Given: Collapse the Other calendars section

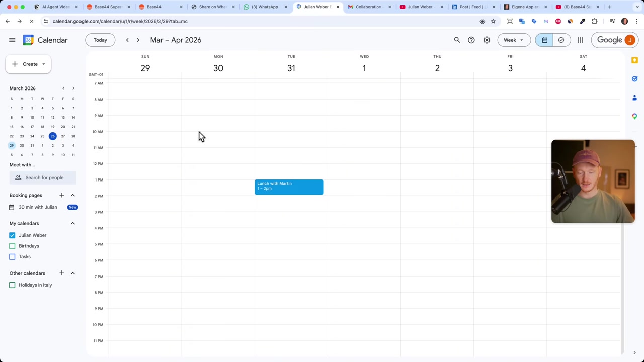Looking at the screenshot, I should (72, 273).
